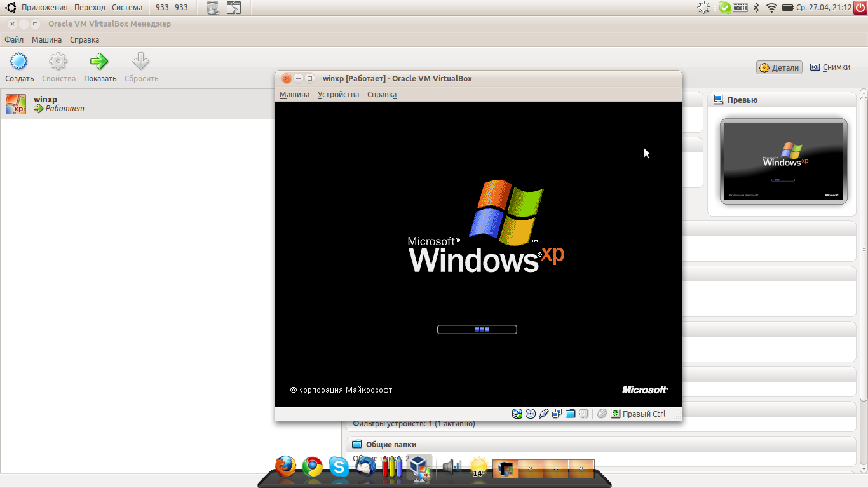Launch Google Chrome from the dock

312,467
